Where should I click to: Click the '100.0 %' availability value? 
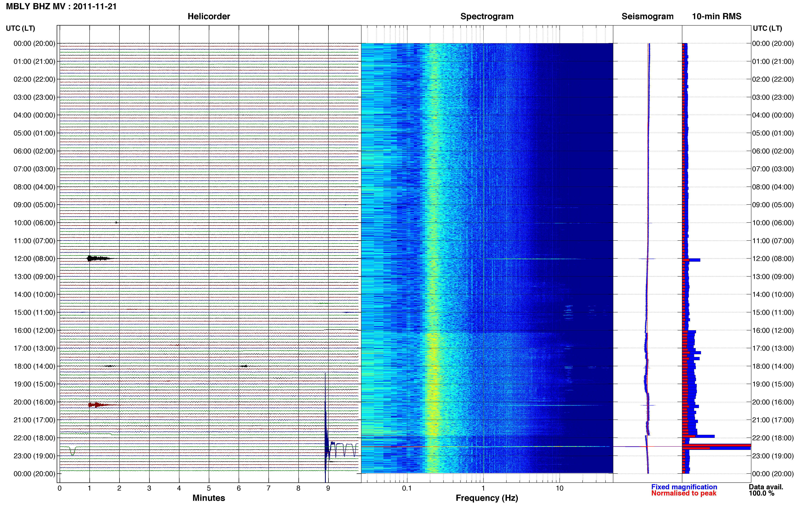[x=761, y=493]
